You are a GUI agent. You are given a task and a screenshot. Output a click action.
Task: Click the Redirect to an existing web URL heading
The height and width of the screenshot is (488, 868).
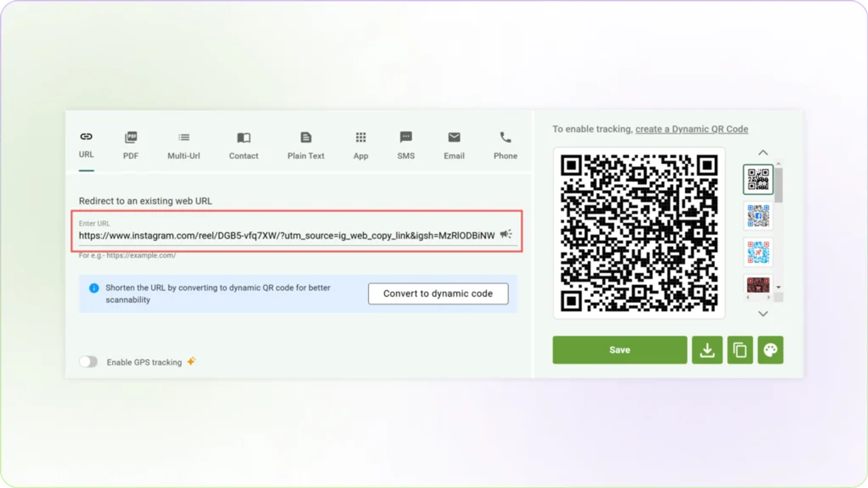click(146, 201)
